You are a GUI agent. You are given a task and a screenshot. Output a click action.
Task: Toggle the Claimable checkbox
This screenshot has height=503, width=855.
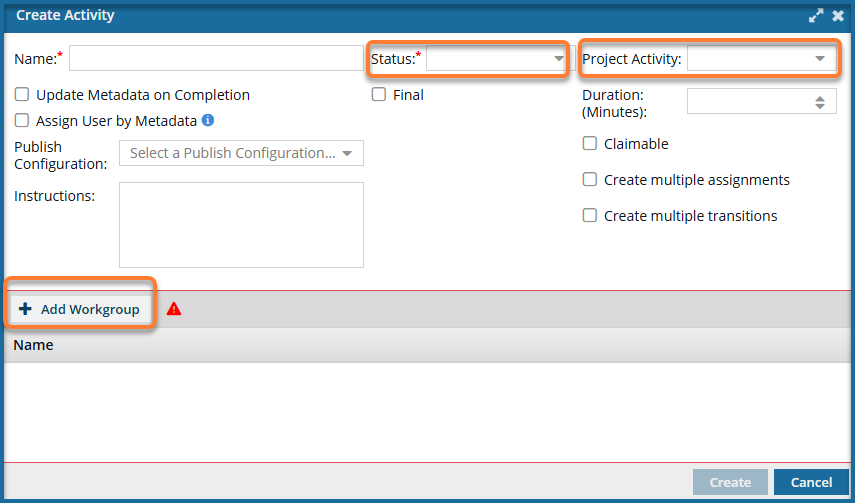point(589,143)
